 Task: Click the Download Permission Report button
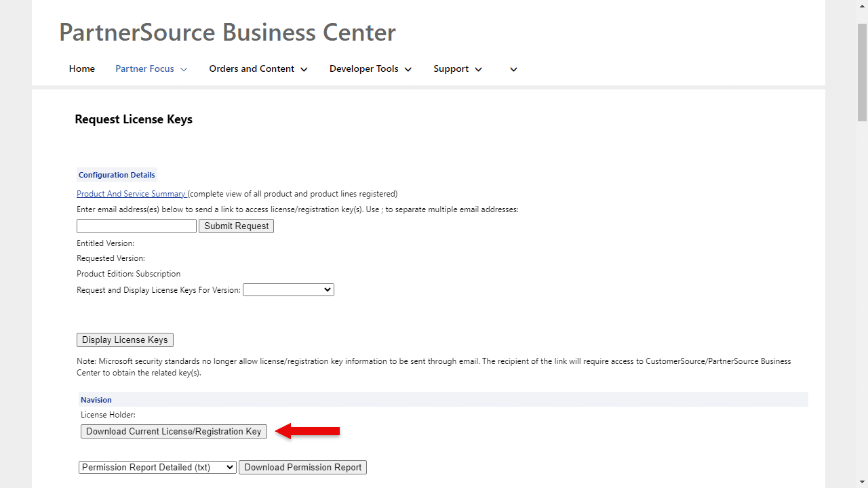pos(302,467)
